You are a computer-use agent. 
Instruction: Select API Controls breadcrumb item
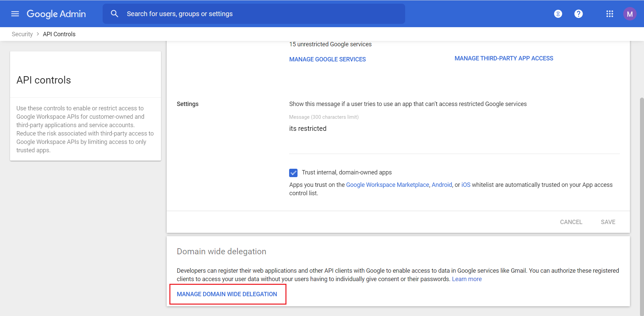(59, 34)
